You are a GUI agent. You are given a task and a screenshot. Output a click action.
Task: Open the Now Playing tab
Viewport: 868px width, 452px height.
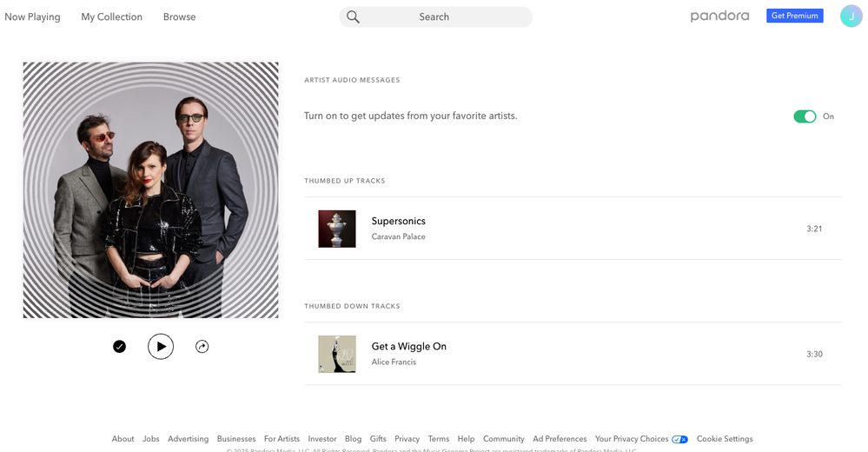pos(32,17)
